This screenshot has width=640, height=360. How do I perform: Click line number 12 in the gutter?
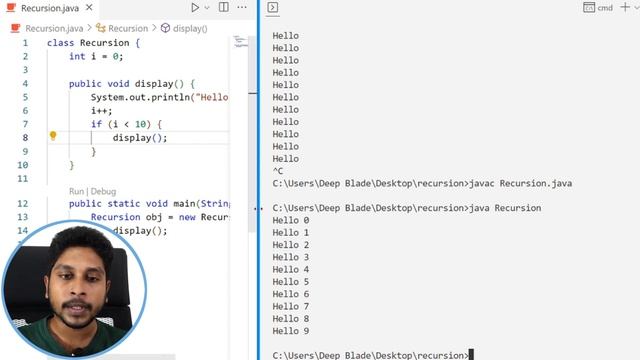pos(23,203)
